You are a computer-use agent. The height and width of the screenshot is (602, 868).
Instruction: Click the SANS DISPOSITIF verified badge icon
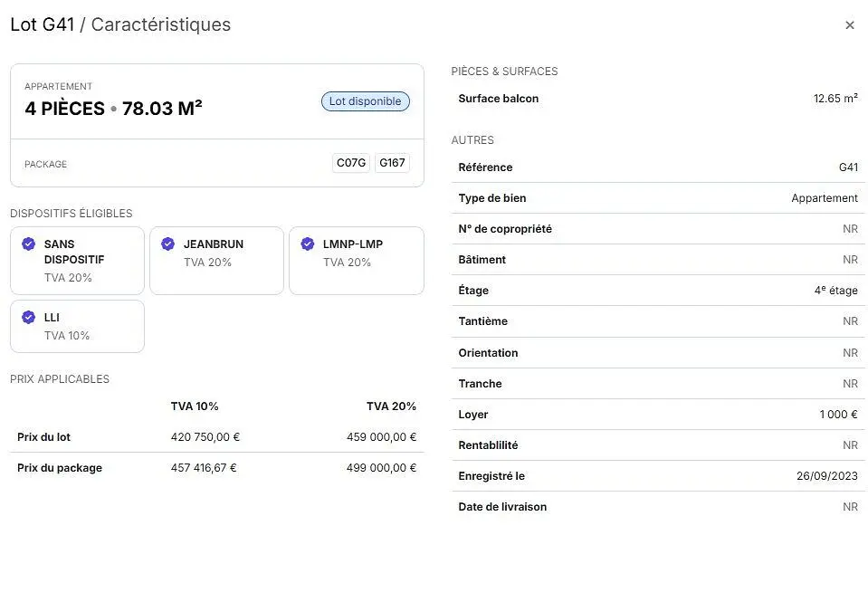pyautogui.click(x=28, y=244)
